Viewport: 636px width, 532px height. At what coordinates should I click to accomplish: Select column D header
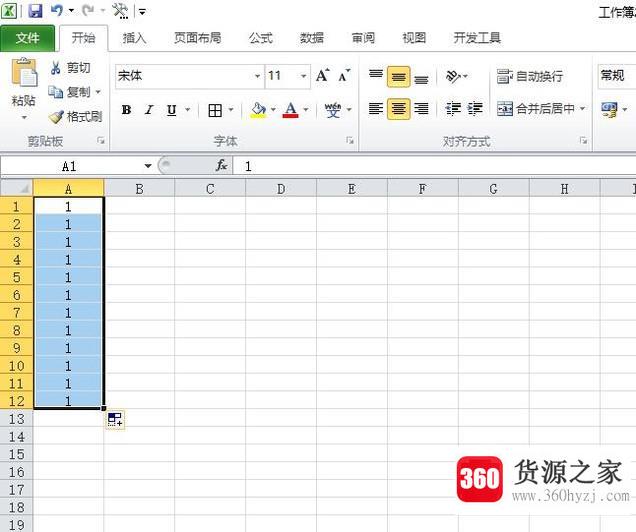click(x=281, y=189)
